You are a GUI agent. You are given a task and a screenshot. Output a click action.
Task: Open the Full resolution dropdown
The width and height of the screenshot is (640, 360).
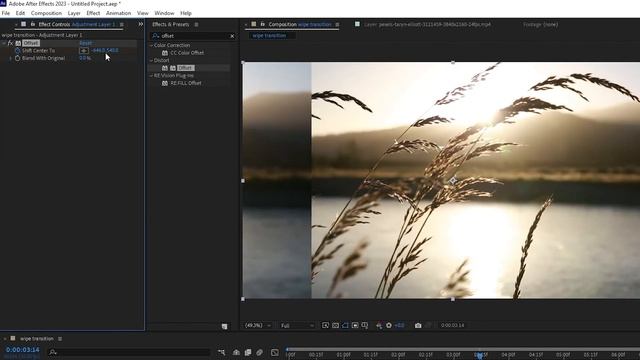point(297,326)
